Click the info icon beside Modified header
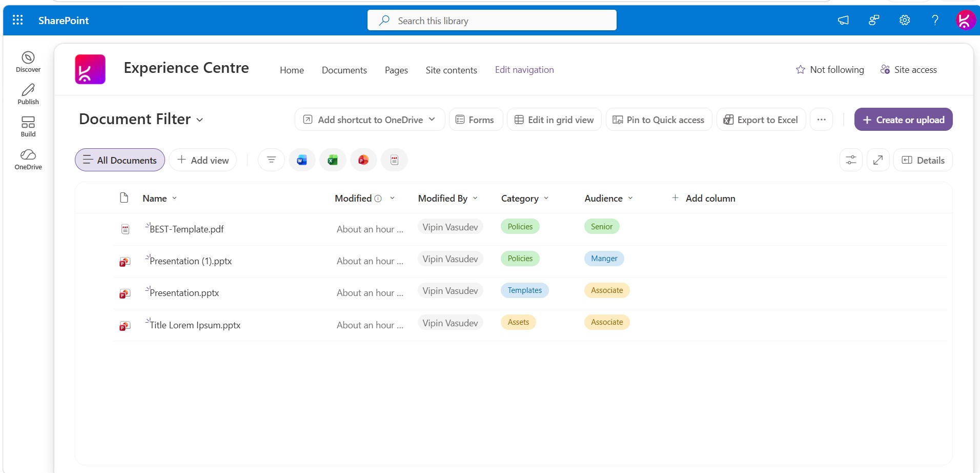This screenshot has width=980, height=473. click(378, 199)
